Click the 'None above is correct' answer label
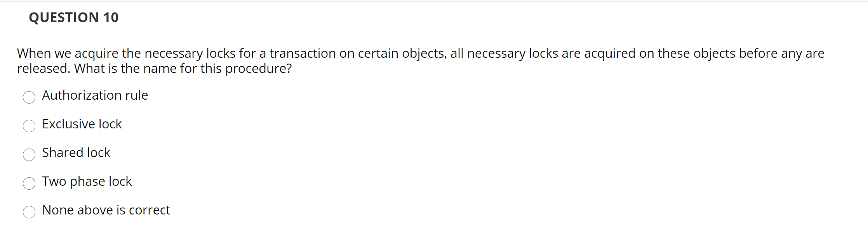 pos(106,210)
